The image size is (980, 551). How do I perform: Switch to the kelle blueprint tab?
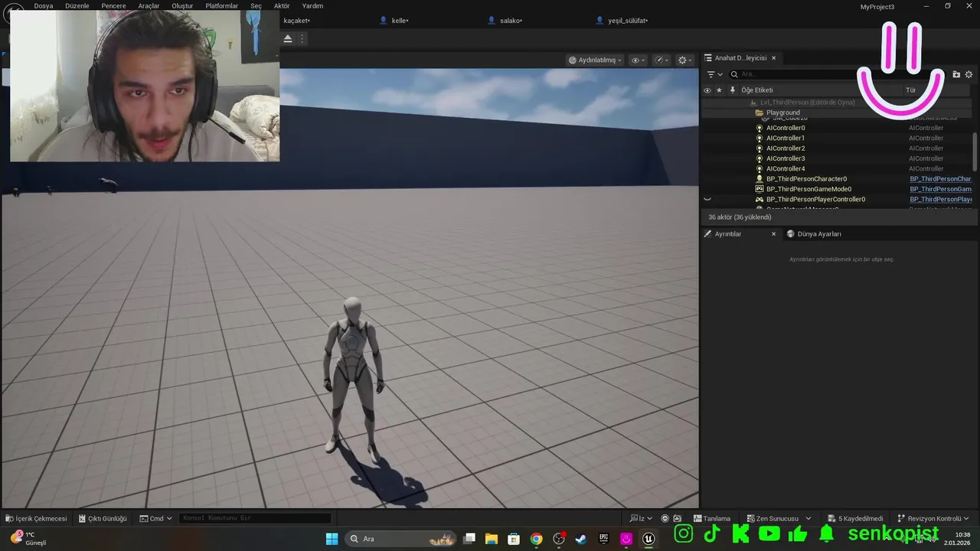click(399, 21)
